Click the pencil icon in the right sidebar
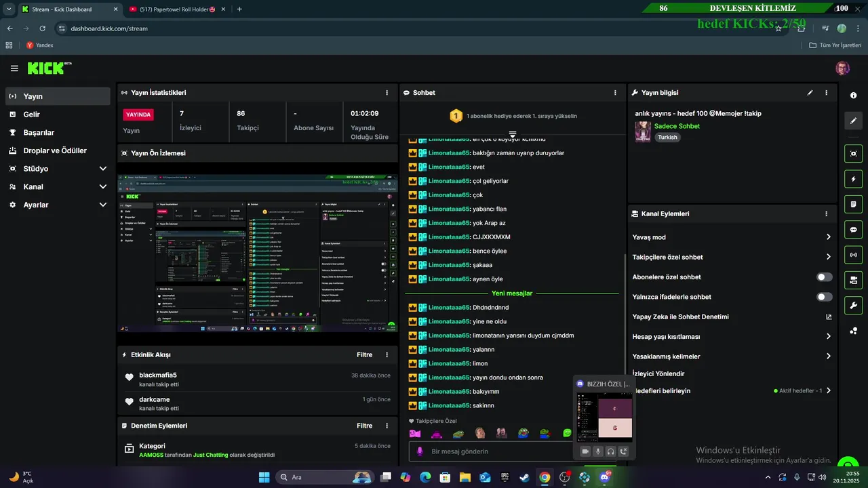 pos(853,121)
